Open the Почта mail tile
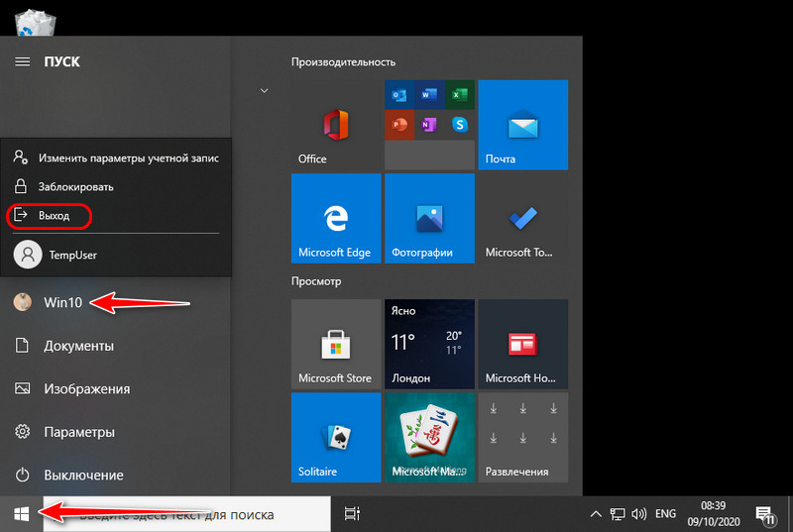 click(523, 125)
